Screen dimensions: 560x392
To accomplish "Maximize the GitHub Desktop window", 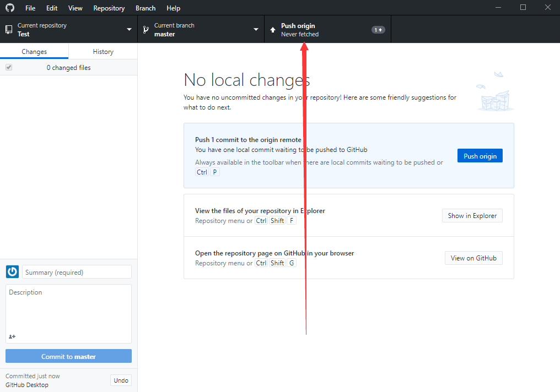I will 523,8.
